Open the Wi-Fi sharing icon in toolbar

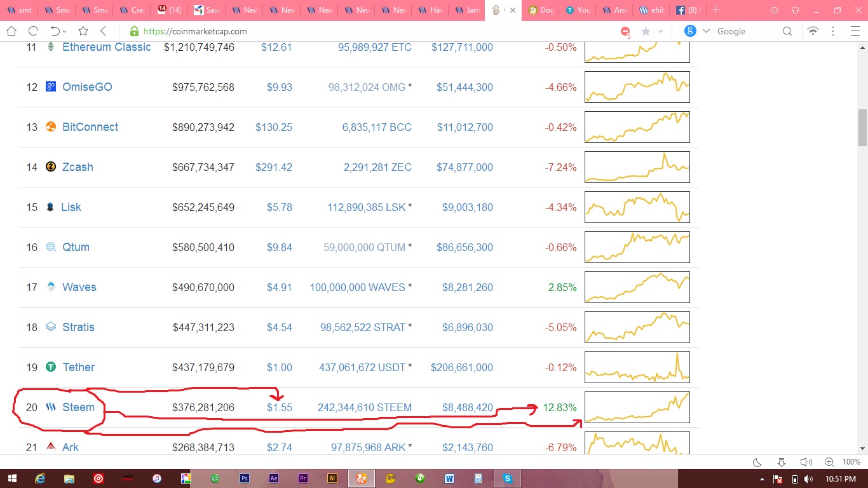tap(813, 31)
